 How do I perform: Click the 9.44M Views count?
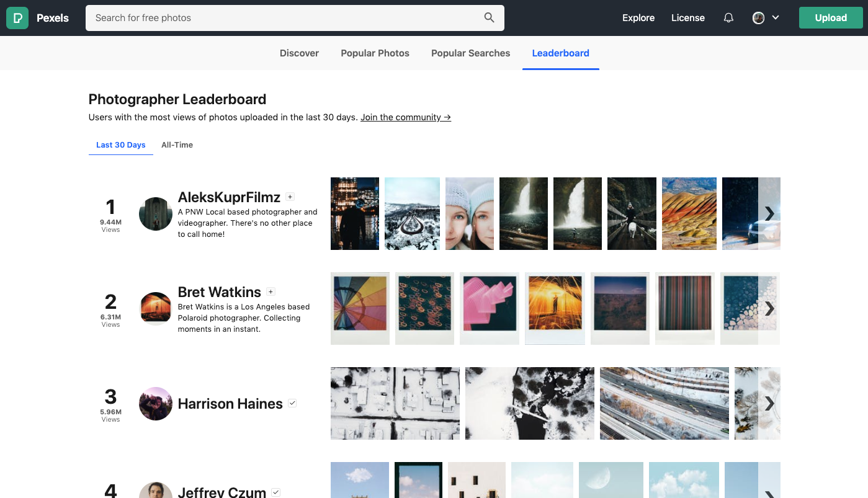pyautogui.click(x=110, y=226)
